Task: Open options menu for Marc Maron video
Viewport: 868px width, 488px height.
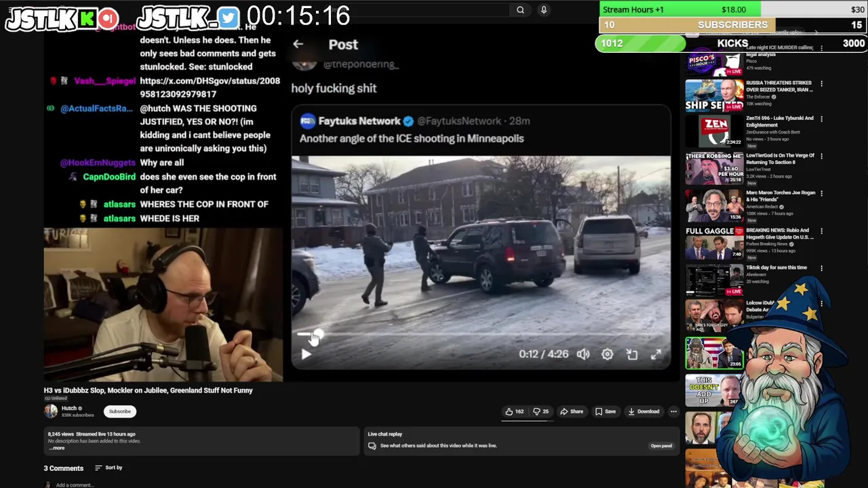Action: pyautogui.click(x=821, y=193)
